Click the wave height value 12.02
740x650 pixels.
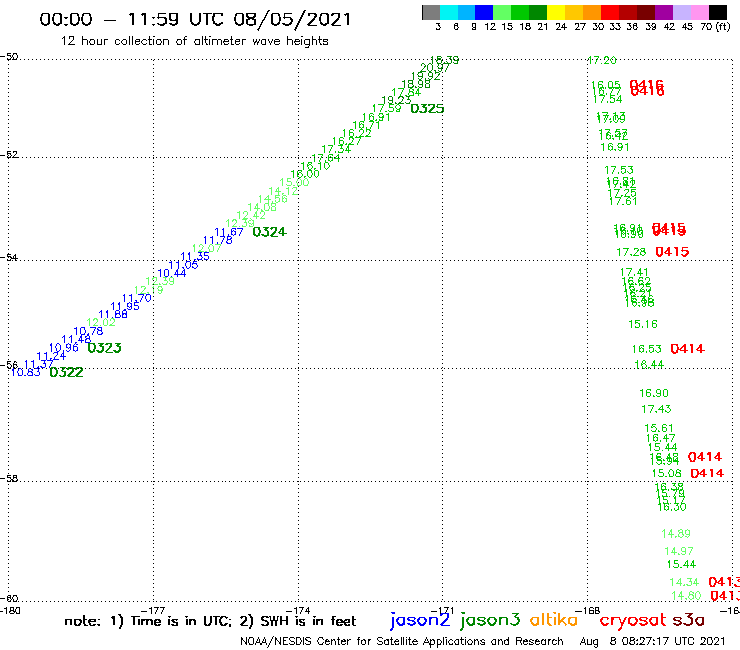coord(101,322)
